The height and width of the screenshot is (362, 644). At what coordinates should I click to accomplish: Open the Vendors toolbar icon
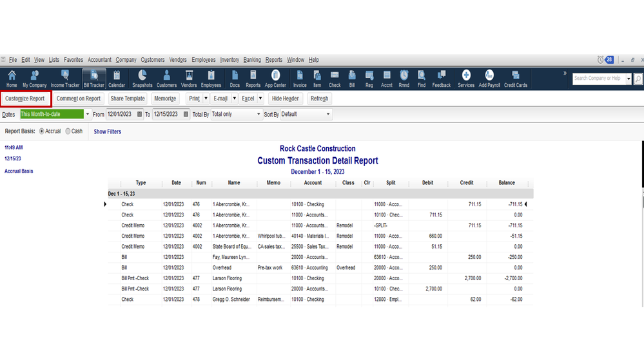tap(189, 79)
